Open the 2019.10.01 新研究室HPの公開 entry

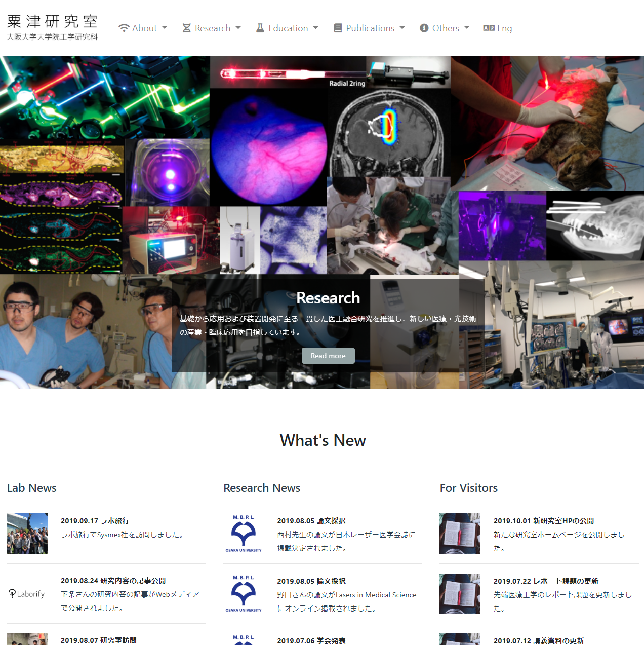tap(543, 521)
